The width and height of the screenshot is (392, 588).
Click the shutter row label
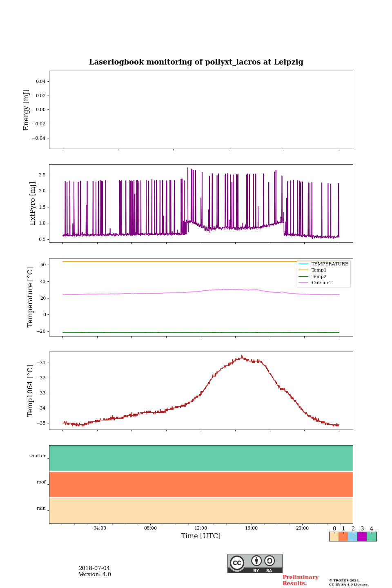tap(38, 456)
